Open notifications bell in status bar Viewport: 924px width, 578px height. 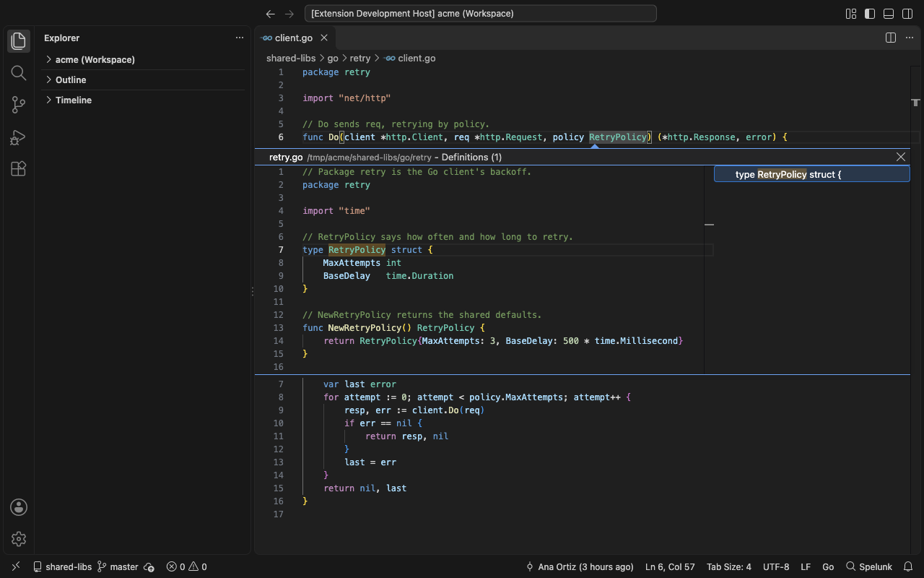[x=909, y=566]
